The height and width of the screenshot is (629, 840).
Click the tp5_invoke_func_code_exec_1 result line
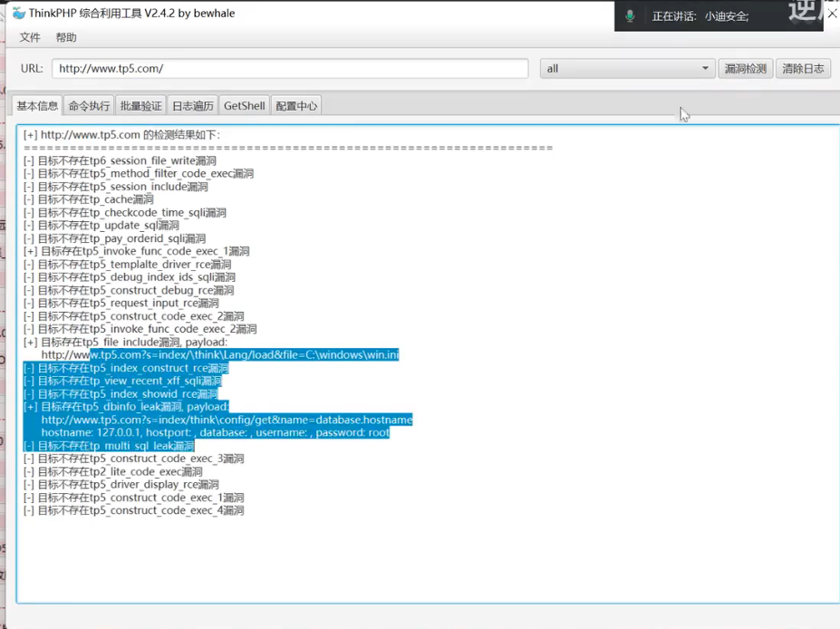tap(137, 251)
